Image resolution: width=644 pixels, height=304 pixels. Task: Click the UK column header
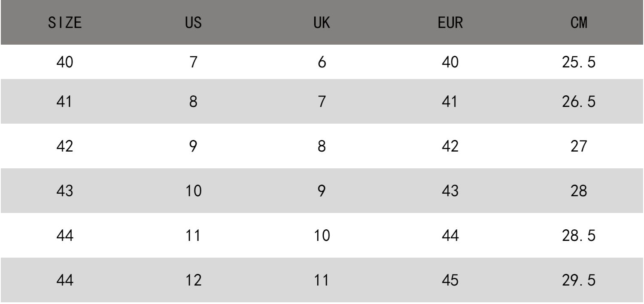pos(322,23)
